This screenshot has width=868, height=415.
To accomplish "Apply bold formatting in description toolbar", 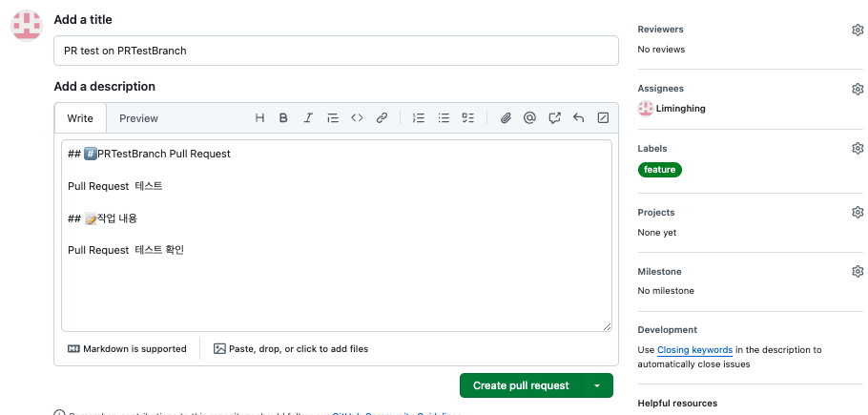I will click(283, 118).
